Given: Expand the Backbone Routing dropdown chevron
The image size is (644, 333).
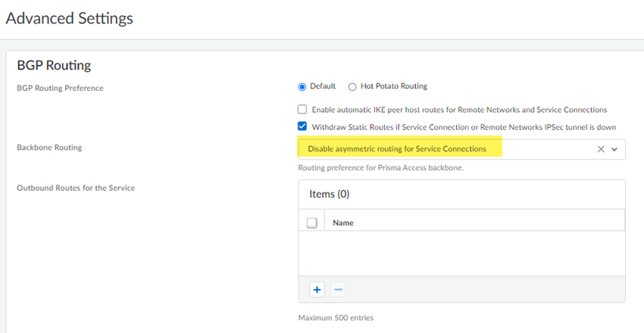Looking at the screenshot, I should [614, 149].
